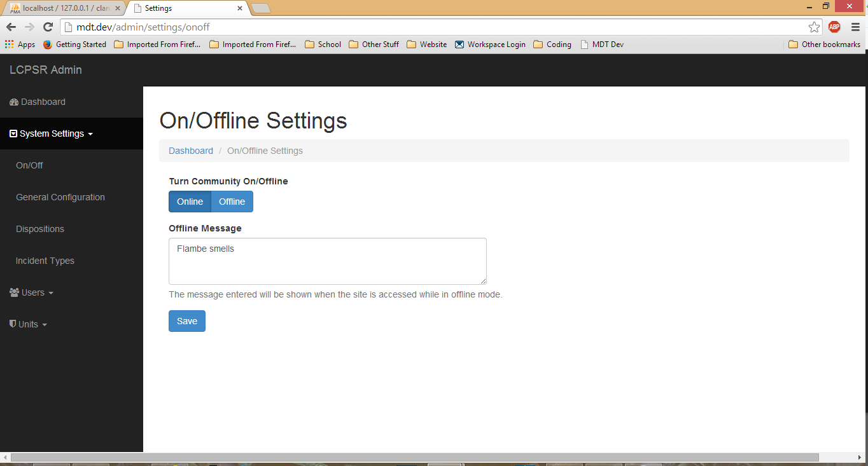Image resolution: width=868 pixels, height=466 pixels.
Task: Expand the Units dropdown in sidebar
Action: 29,324
